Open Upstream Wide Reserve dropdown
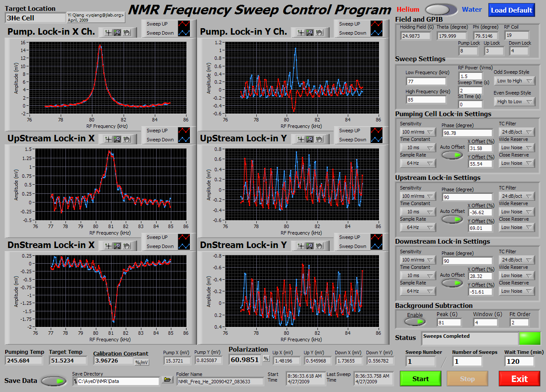Viewport: 546px width, 392px height. coord(517,212)
